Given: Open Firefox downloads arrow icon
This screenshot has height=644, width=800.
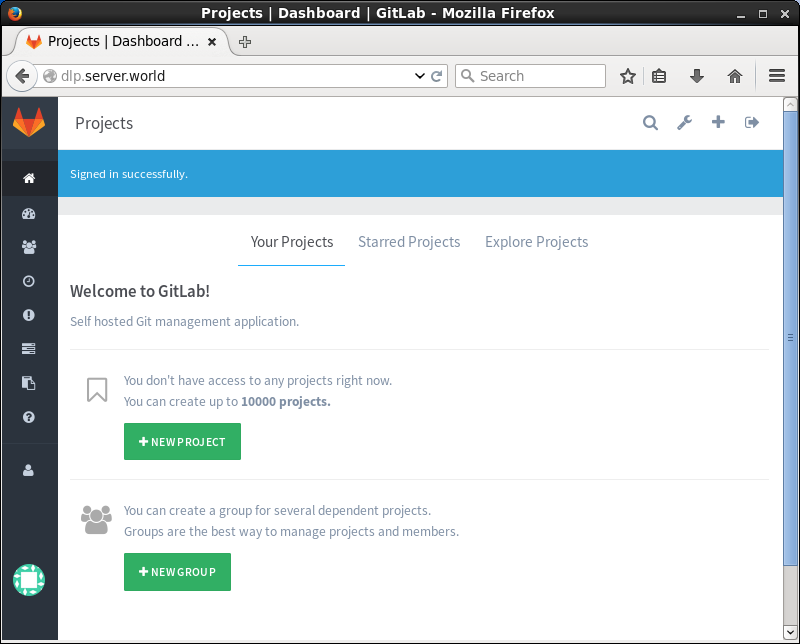Looking at the screenshot, I should (696, 77).
